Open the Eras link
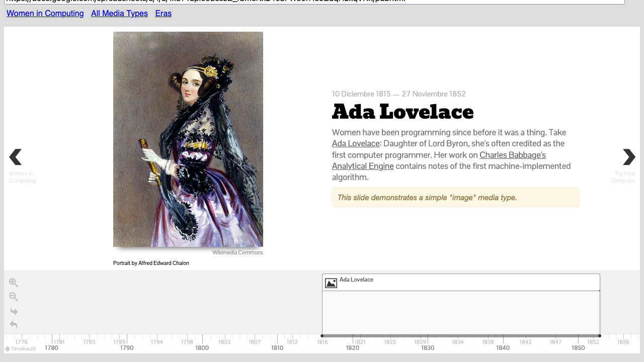Image resolution: width=644 pixels, height=362 pixels. point(164,14)
